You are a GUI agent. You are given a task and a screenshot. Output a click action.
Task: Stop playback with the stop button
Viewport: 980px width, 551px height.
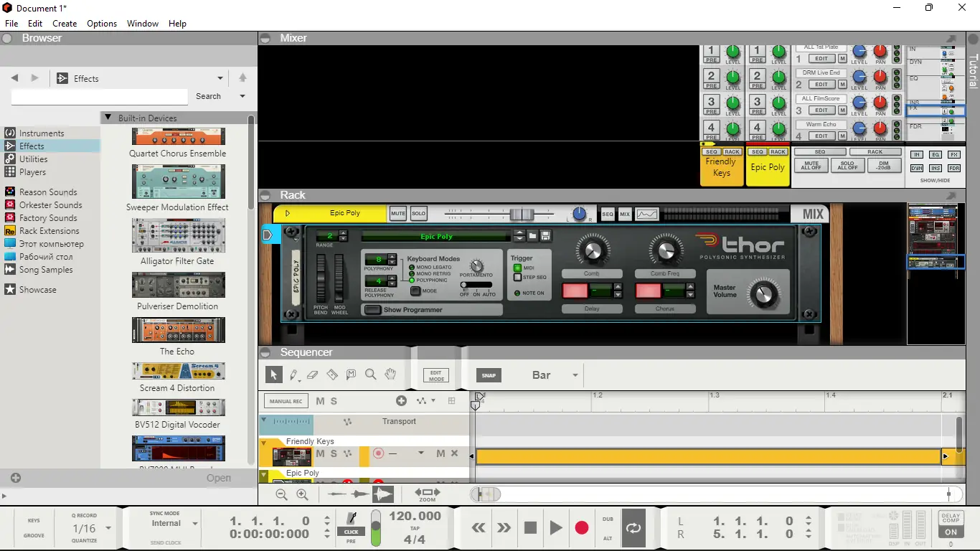coord(530,528)
